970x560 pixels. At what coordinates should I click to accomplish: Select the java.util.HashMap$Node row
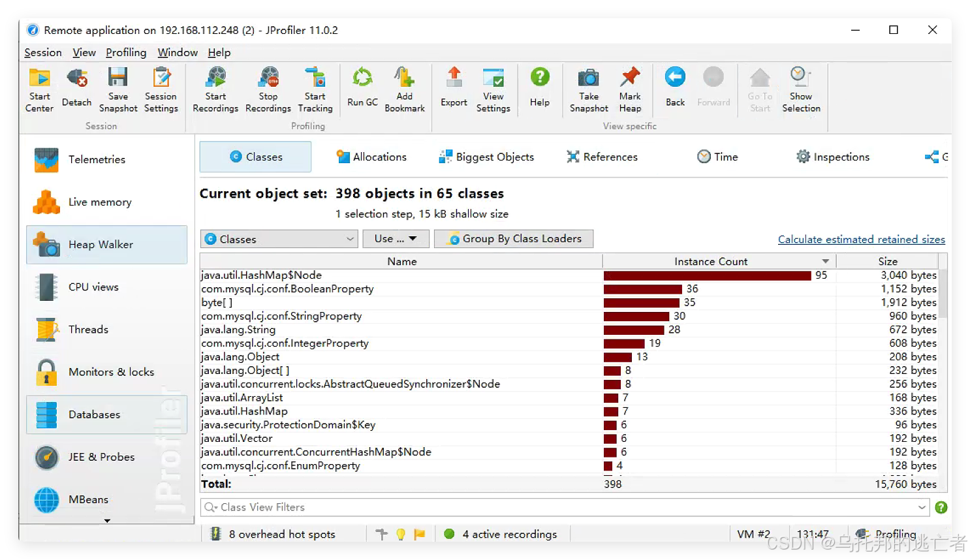click(569, 275)
